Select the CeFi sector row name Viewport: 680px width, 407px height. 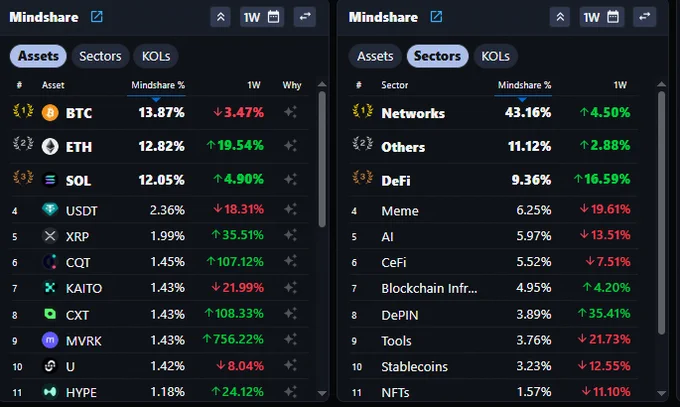click(x=394, y=262)
